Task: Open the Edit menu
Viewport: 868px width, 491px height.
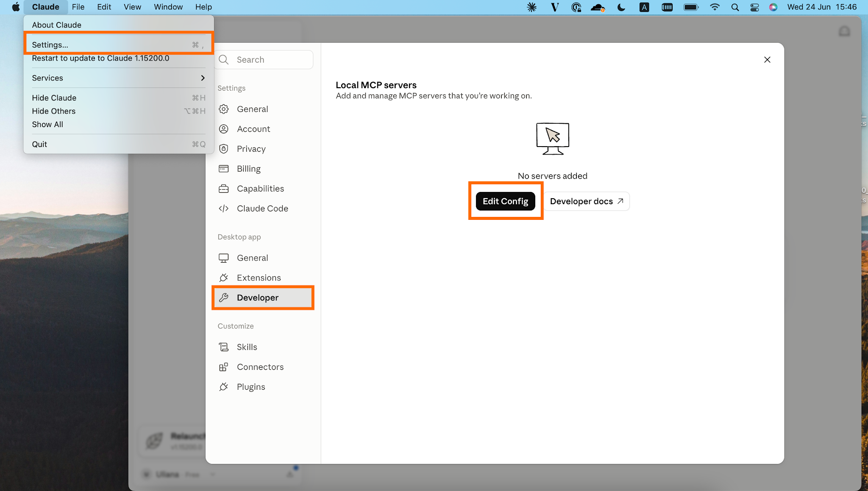Action: [104, 7]
